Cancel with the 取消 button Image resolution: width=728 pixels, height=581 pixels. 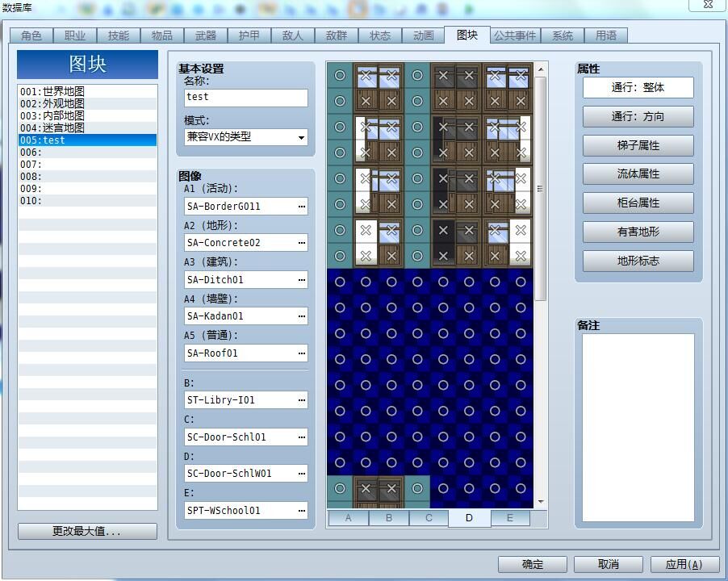click(609, 564)
